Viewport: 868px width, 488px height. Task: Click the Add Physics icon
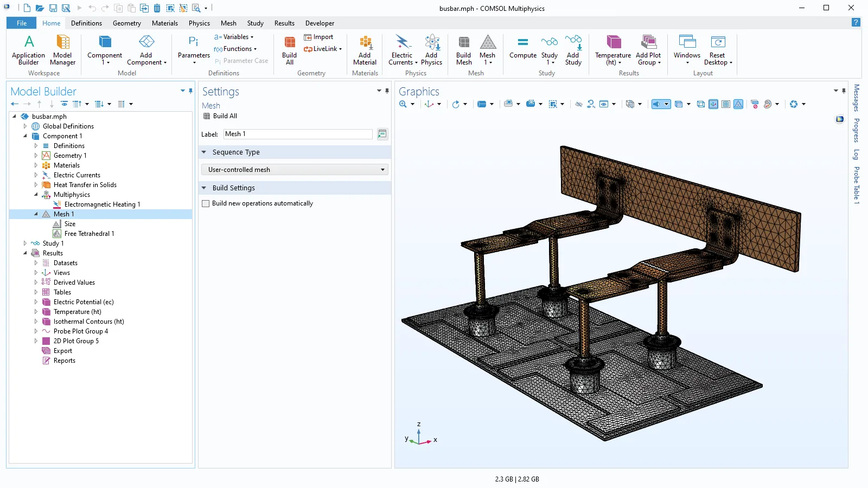(431, 50)
